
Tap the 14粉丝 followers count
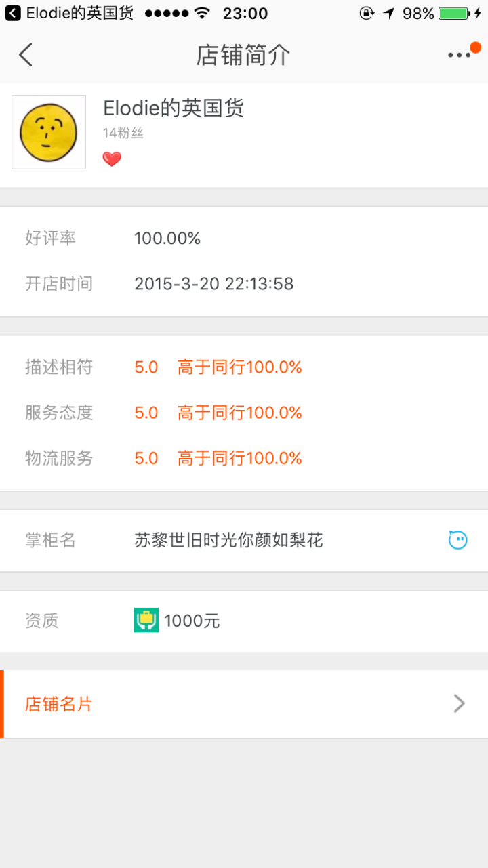click(x=123, y=133)
